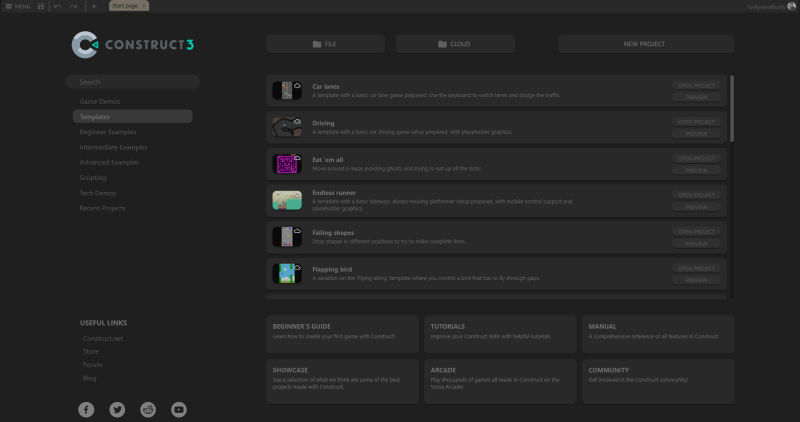Viewport: 800px width, 422px height.
Task: Open the Tutorials card
Action: (500, 334)
